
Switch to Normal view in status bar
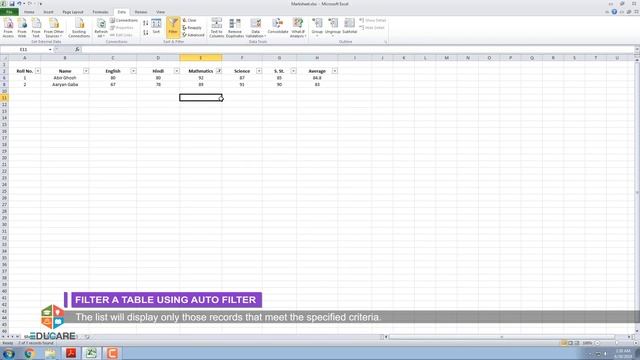tap(564, 343)
